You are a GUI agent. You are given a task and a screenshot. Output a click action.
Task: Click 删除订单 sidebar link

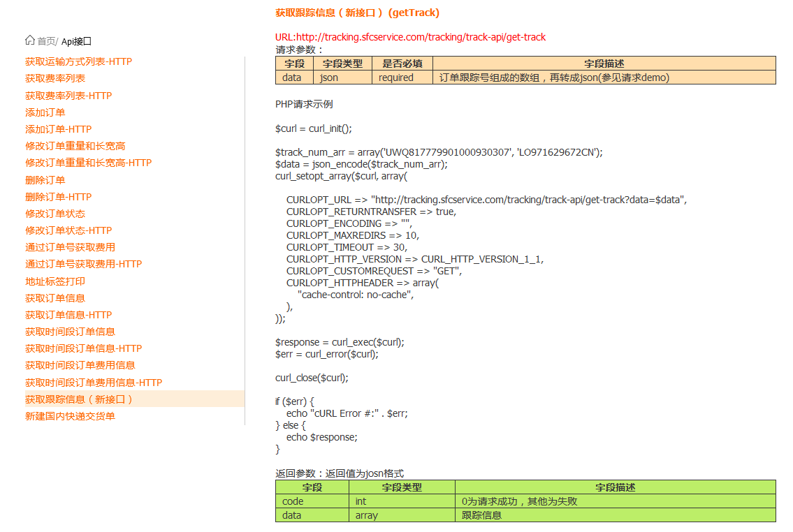45,180
